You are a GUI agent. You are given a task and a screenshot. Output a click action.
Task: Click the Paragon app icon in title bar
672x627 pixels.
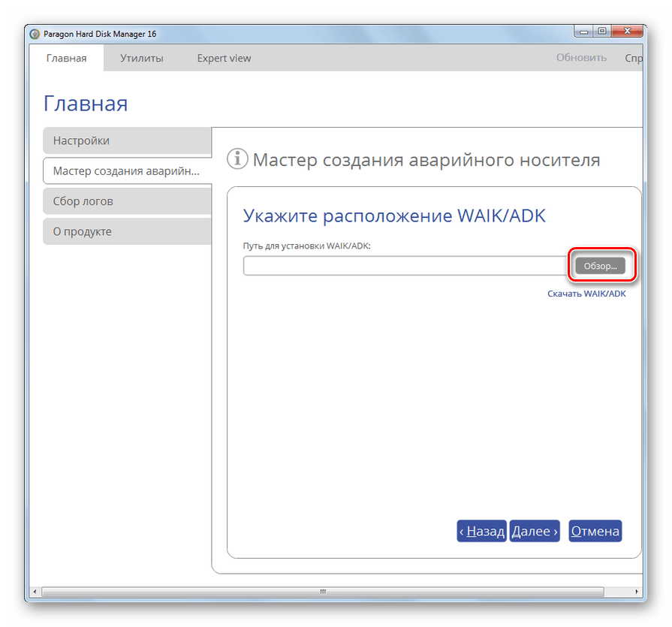[x=35, y=34]
